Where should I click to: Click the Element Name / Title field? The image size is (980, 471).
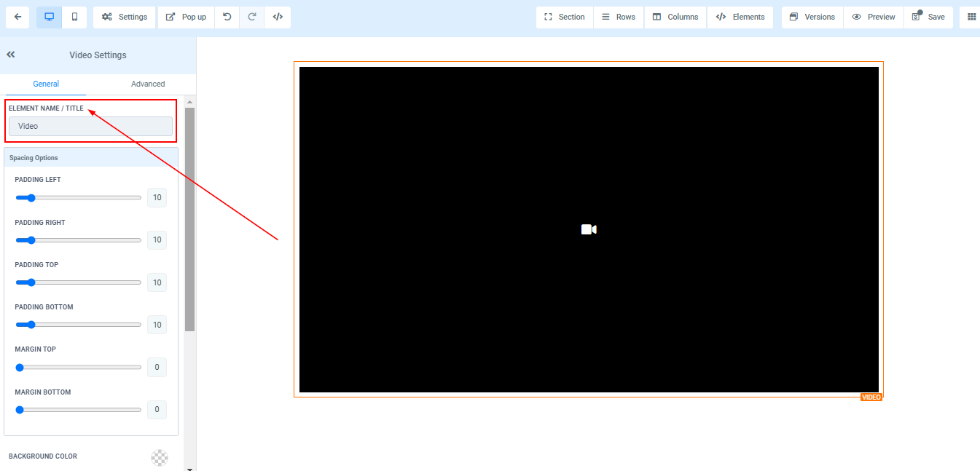pos(90,127)
